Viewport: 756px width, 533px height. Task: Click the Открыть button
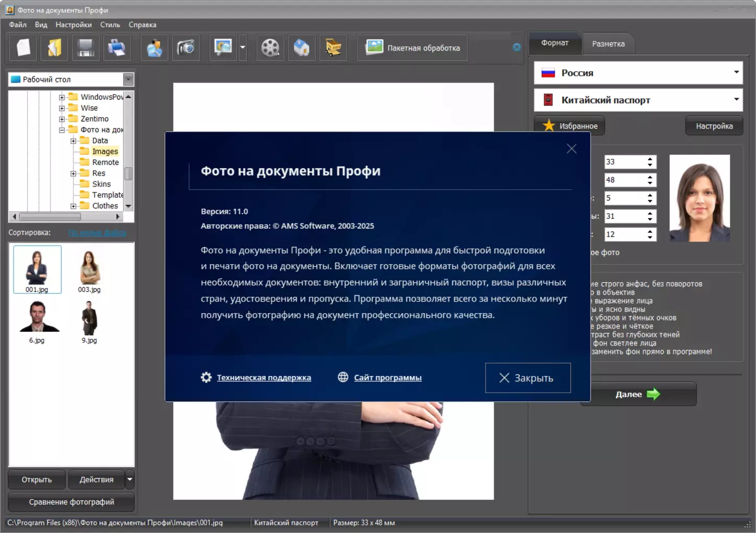pyautogui.click(x=37, y=480)
